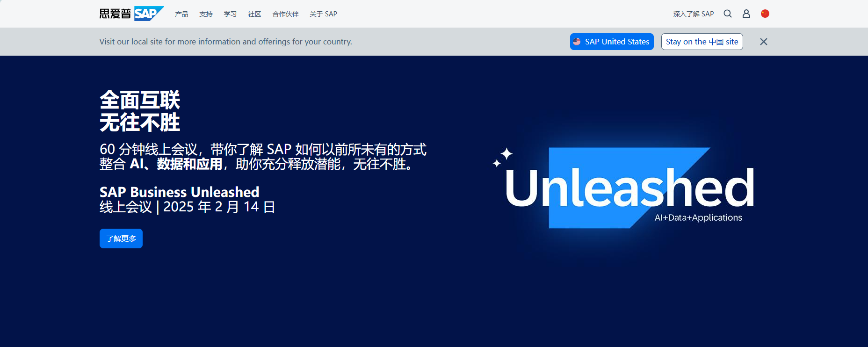
Task: Open the user account profile icon
Action: [746, 14]
